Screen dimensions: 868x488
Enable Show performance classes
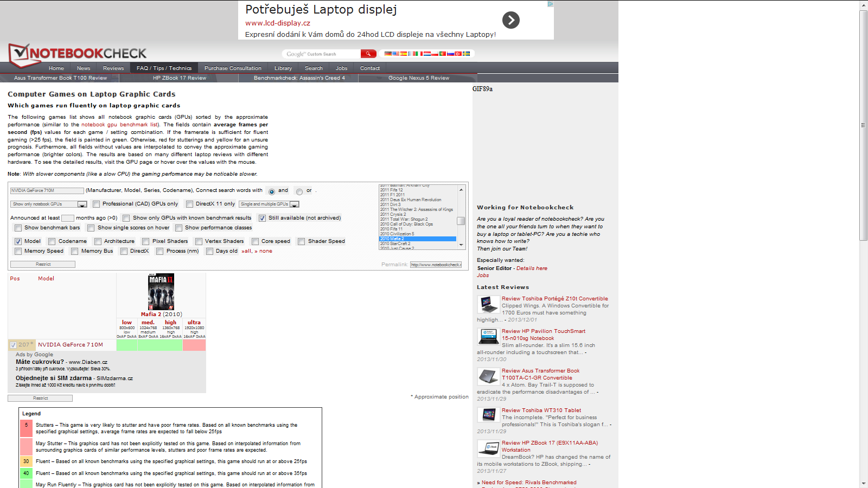pyautogui.click(x=178, y=228)
